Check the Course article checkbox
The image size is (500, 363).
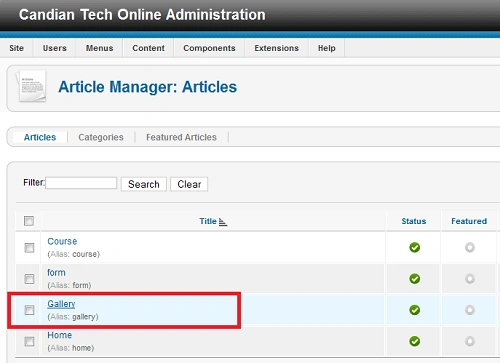click(29, 248)
